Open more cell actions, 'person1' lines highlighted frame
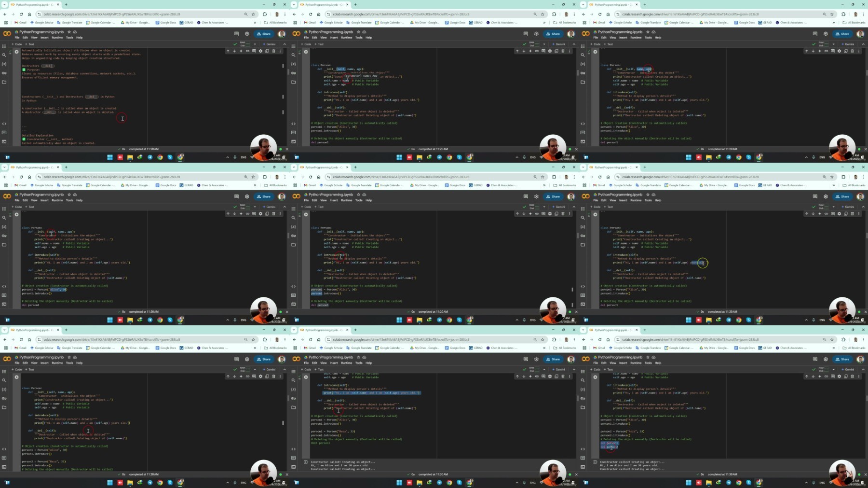 [x=569, y=214]
